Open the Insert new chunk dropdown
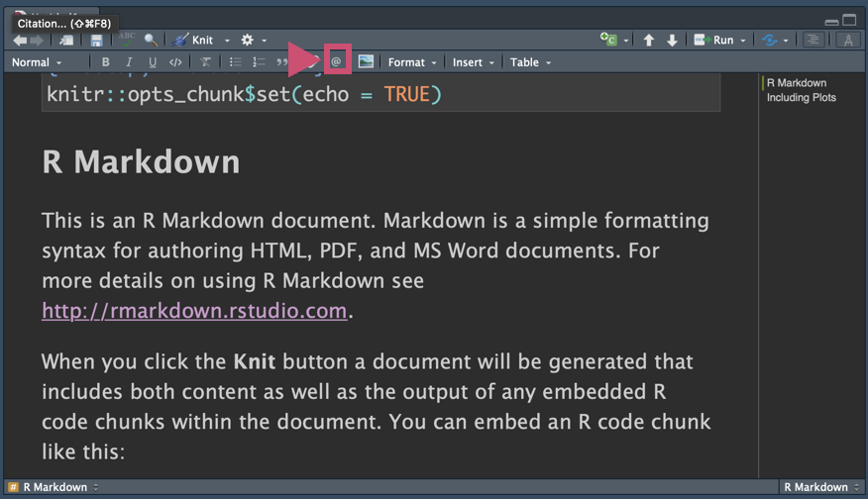The width and height of the screenshot is (868, 499). coord(613,41)
